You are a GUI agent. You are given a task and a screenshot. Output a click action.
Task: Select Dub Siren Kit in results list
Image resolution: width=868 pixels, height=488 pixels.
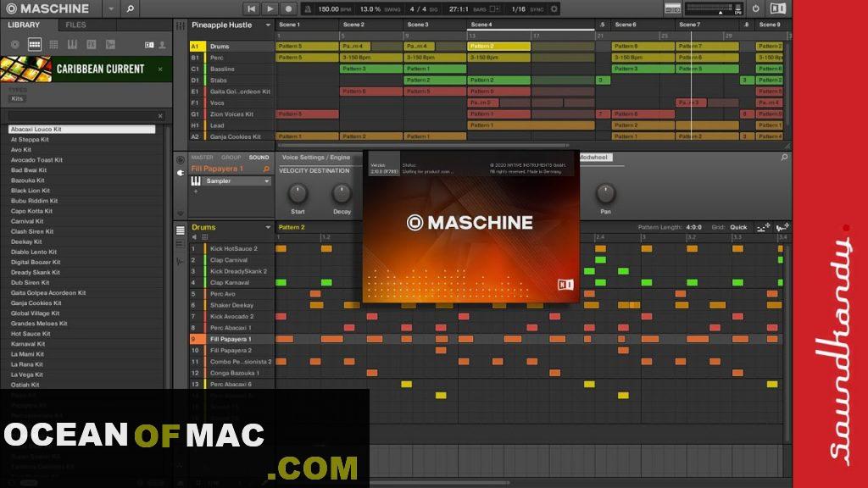tap(30, 283)
